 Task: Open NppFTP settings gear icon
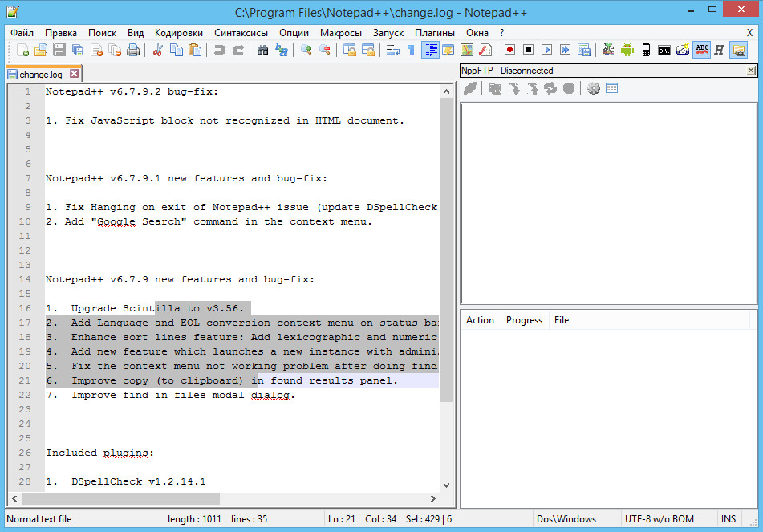pos(593,88)
